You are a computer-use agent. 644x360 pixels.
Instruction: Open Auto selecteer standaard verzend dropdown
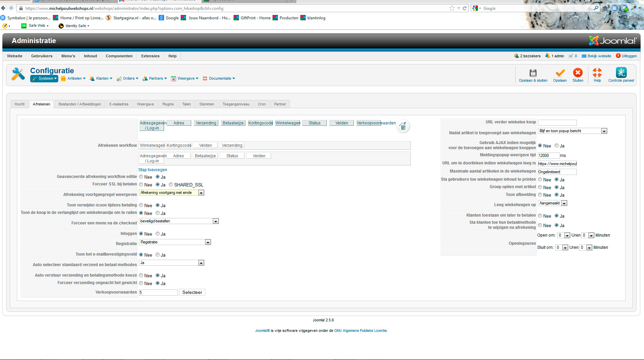click(x=172, y=263)
